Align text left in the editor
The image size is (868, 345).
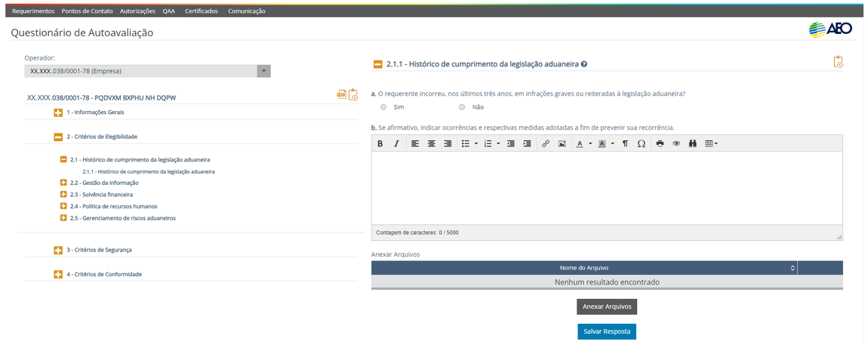(x=415, y=143)
